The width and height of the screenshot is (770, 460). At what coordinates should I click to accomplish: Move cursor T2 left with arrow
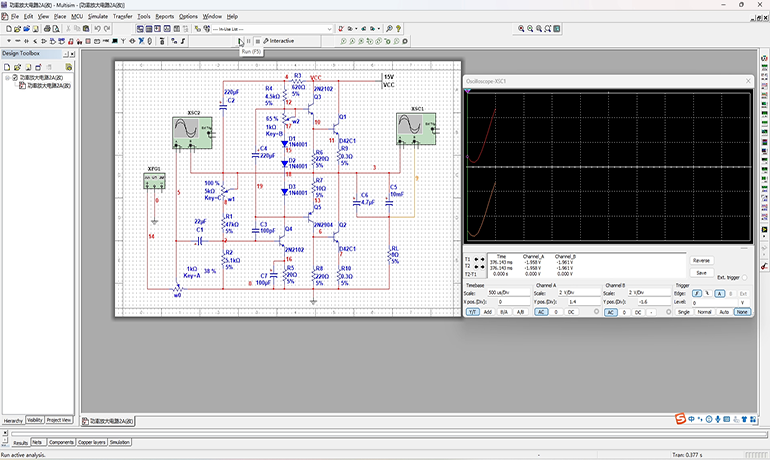coord(476,267)
